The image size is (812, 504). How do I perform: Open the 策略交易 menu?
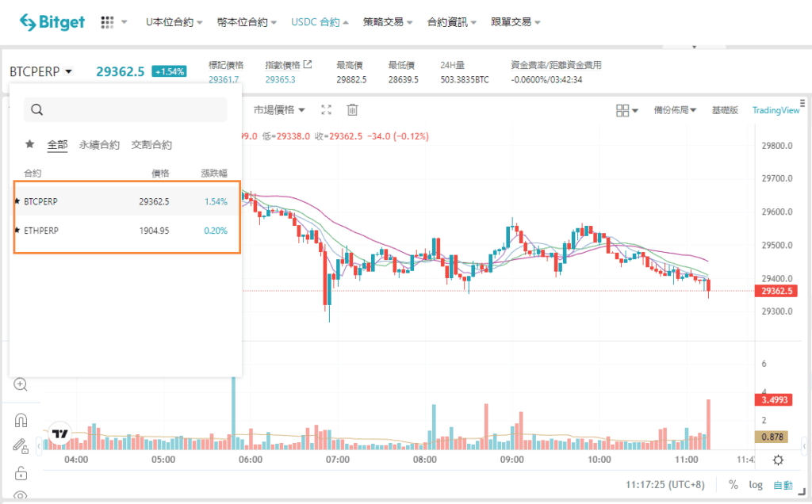click(x=387, y=21)
